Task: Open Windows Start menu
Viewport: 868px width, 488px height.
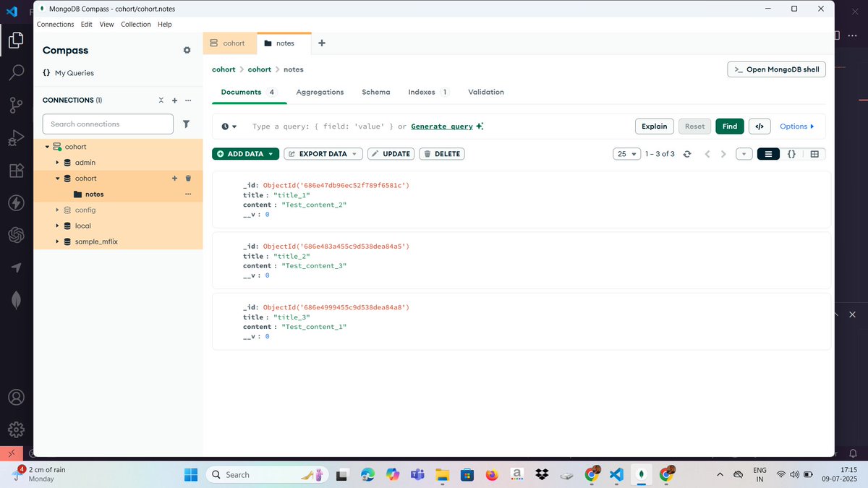Action: 191,475
